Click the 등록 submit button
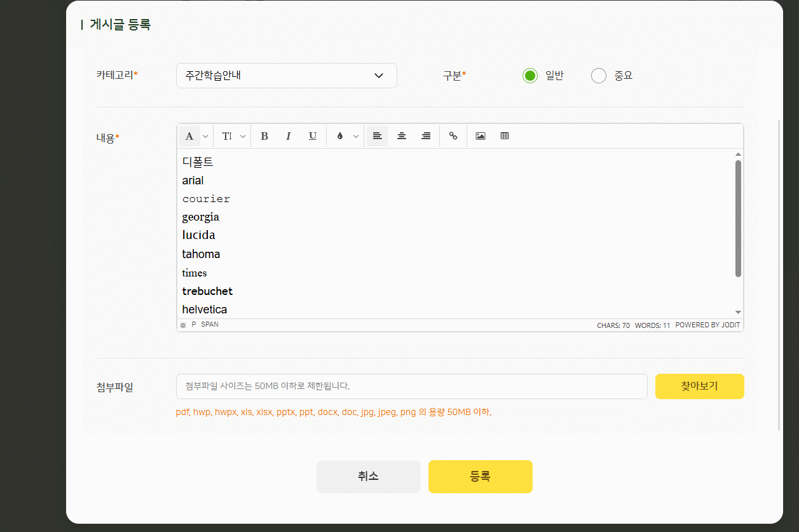Screen dimensions: 799x532 [x=480, y=477]
